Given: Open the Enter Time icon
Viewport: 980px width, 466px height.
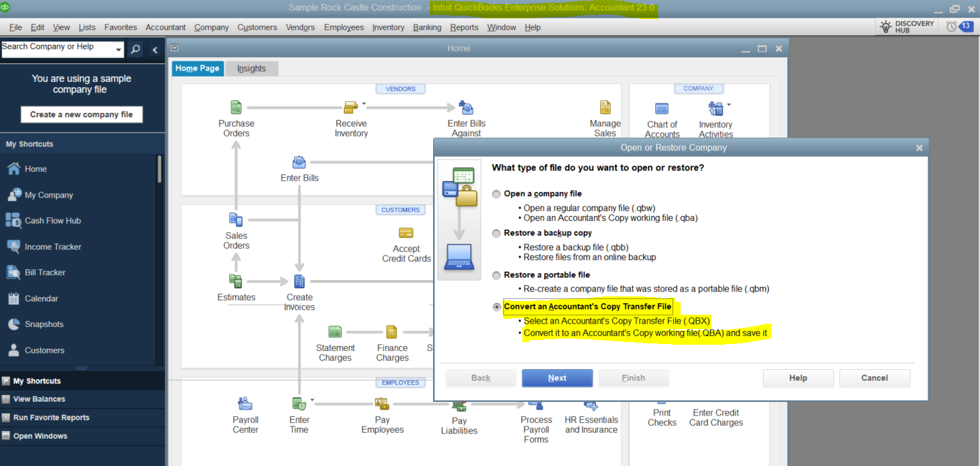Looking at the screenshot, I should [299, 404].
